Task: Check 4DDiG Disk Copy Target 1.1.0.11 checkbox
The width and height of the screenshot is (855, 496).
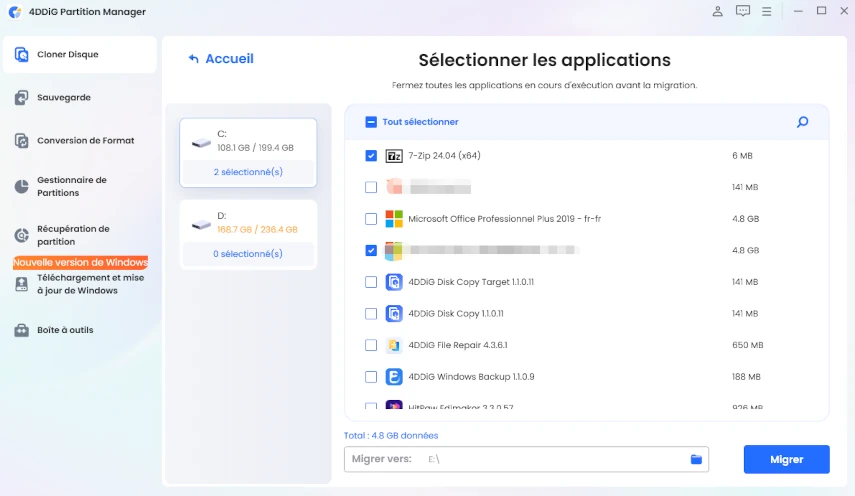Action: (371, 282)
